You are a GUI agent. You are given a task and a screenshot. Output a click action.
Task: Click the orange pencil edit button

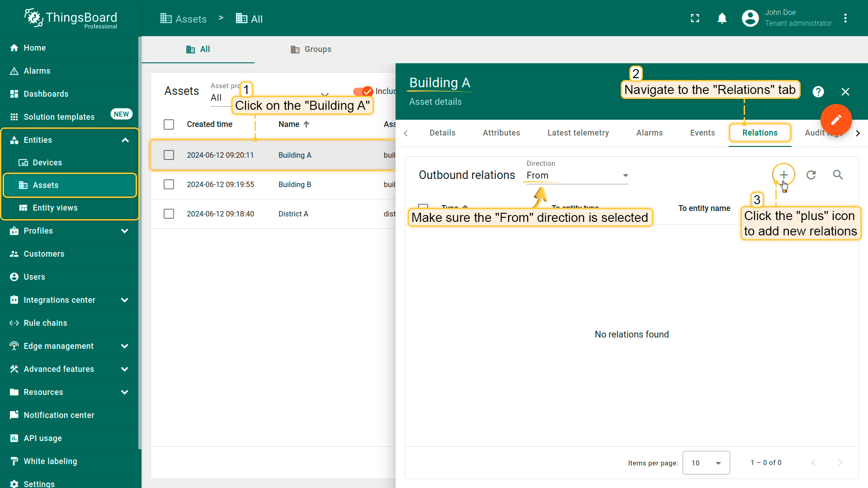coord(836,120)
